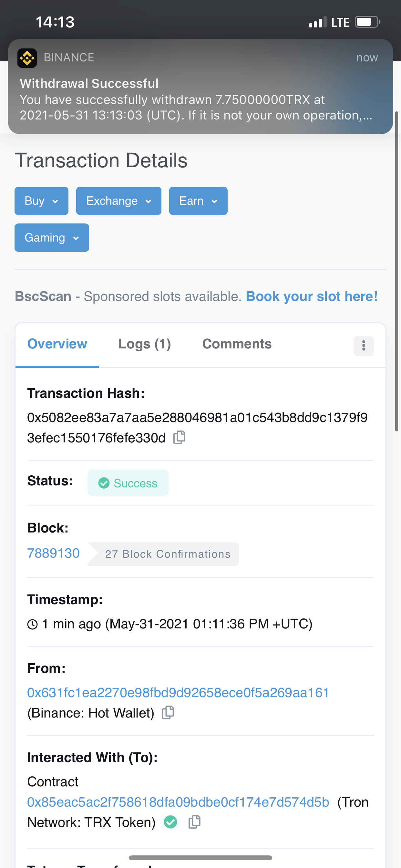Expand the Buy dropdown
Screen dimensions: 401x868
(41, 201)
